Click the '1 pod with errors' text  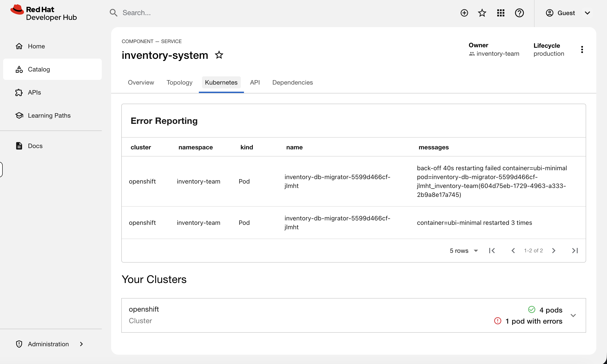point(534,321)
